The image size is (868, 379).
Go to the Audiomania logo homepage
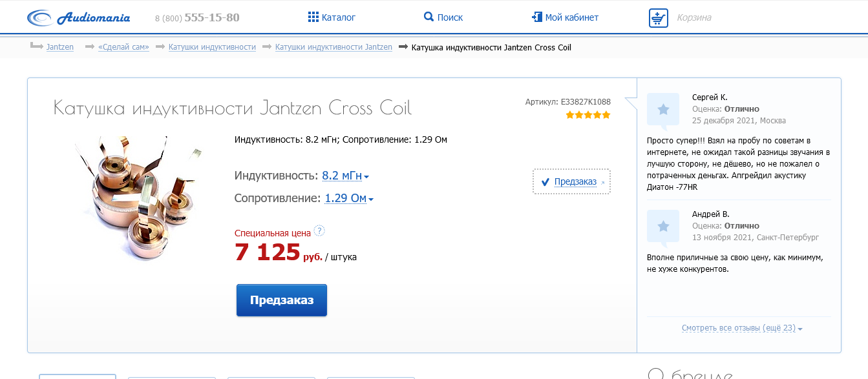pyautogui.click(x=78, y=17)
